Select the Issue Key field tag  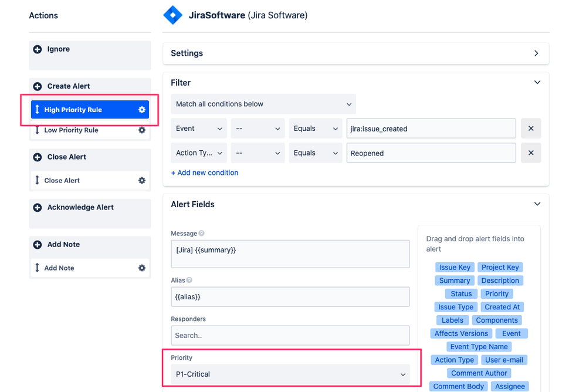455,268
